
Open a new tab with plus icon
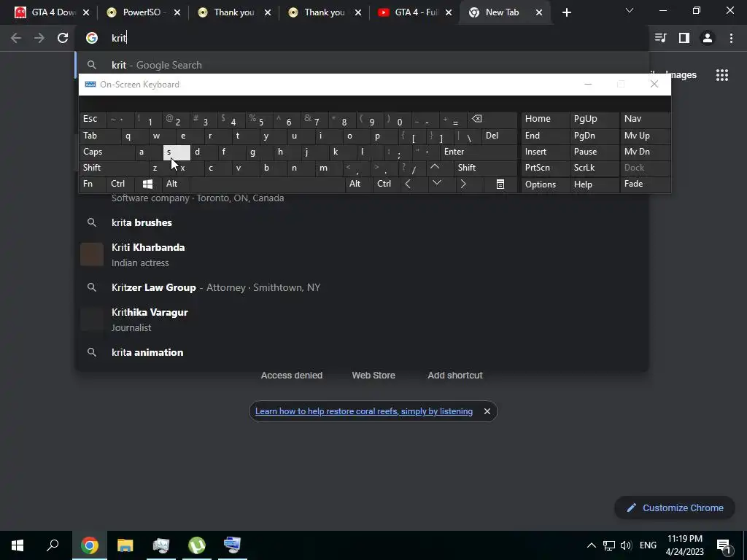click(566, 13)
